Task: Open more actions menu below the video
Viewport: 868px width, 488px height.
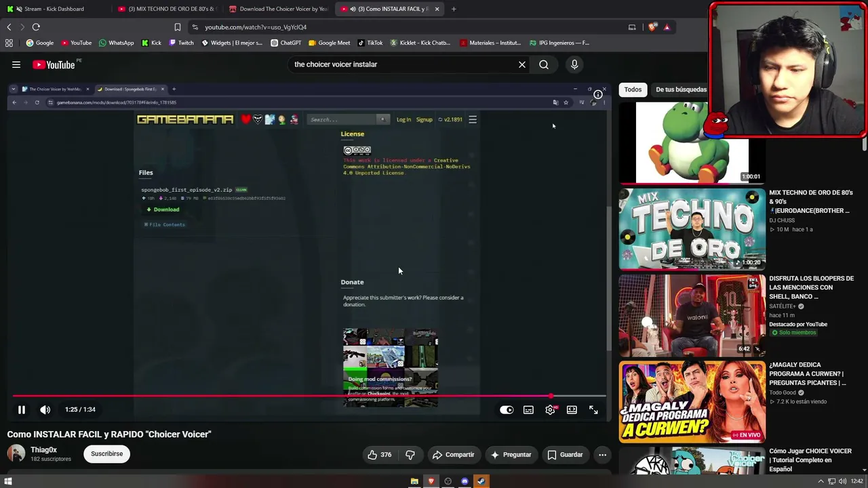Action: (602, 455)
